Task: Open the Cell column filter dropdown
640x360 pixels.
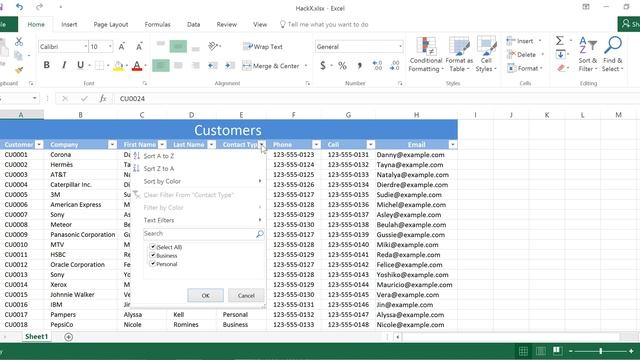Action: pos(371,144)
